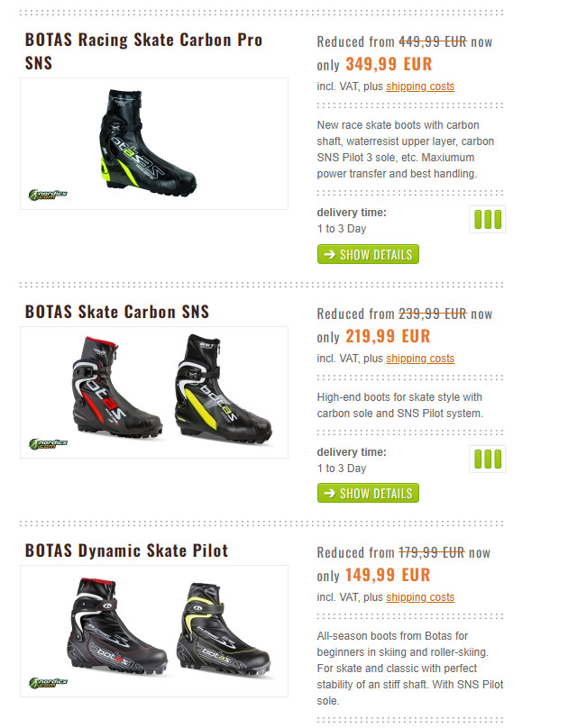Click the arrow icon on first Show Details button
Image resolution: width=568 pixels, height=728 pixels.
pos(329,254)
